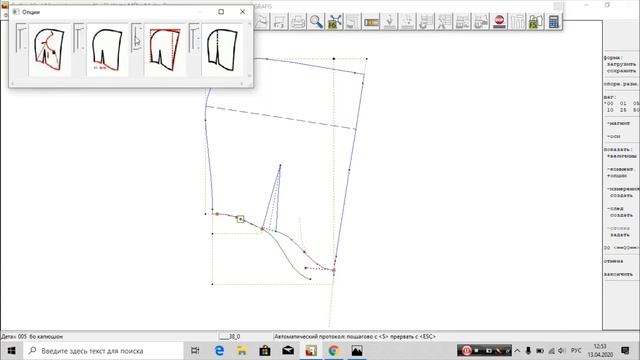Open Microsoft Edge from the taskbar

coord(219,351)
